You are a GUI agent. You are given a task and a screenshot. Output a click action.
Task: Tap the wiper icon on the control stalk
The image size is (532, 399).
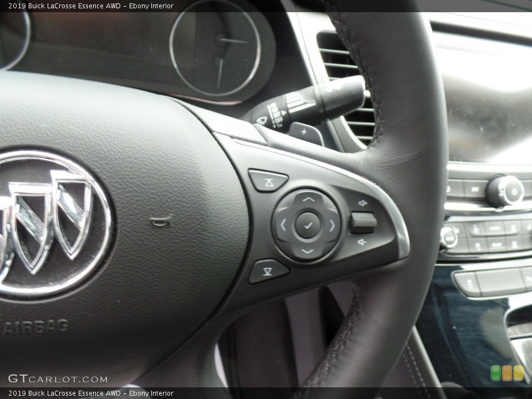coord(262,120)
